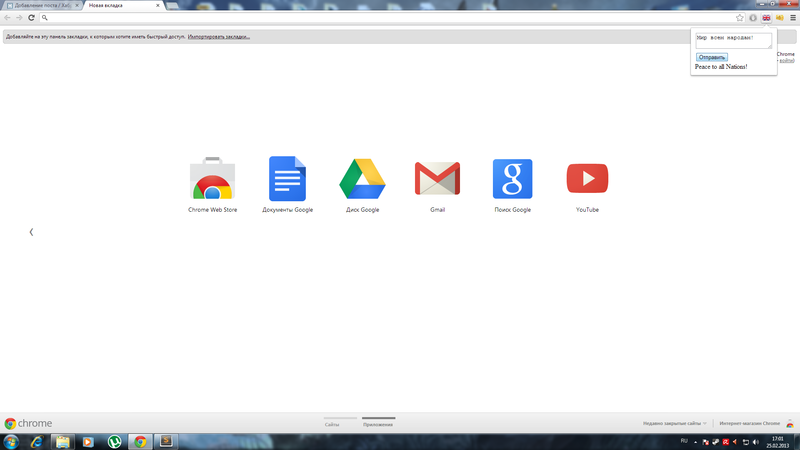The width and height of the screenshot is (800, 450).
Task: Click the Отправить button in popup
Action: [712, 57]
